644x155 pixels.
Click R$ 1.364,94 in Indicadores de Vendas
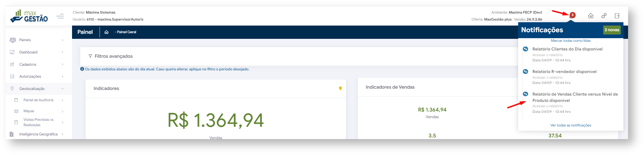point(432,110)
